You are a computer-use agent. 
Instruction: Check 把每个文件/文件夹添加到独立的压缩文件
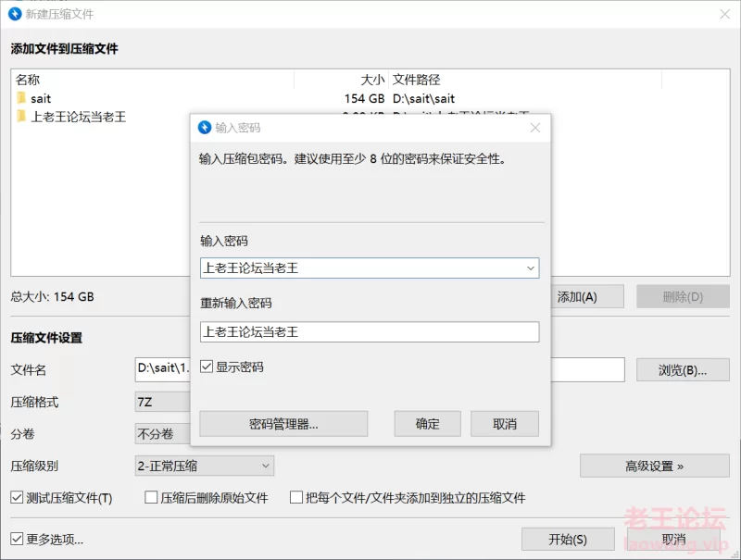[296, 497]
